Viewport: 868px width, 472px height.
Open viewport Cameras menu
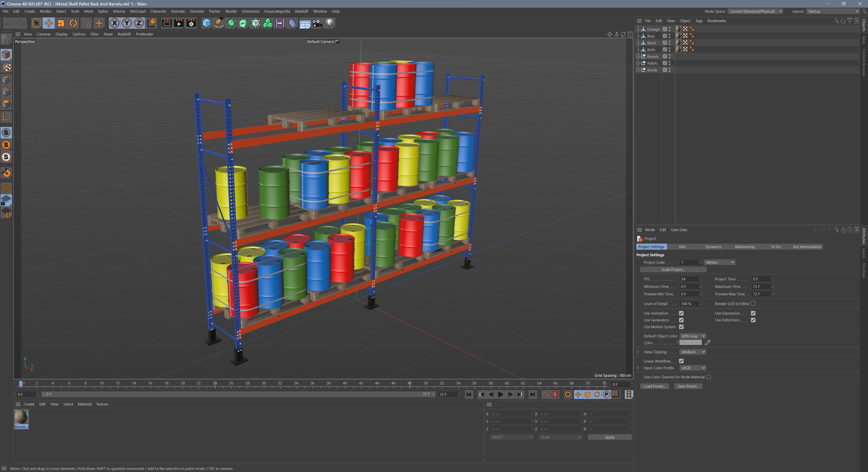[x=43, y=34]
